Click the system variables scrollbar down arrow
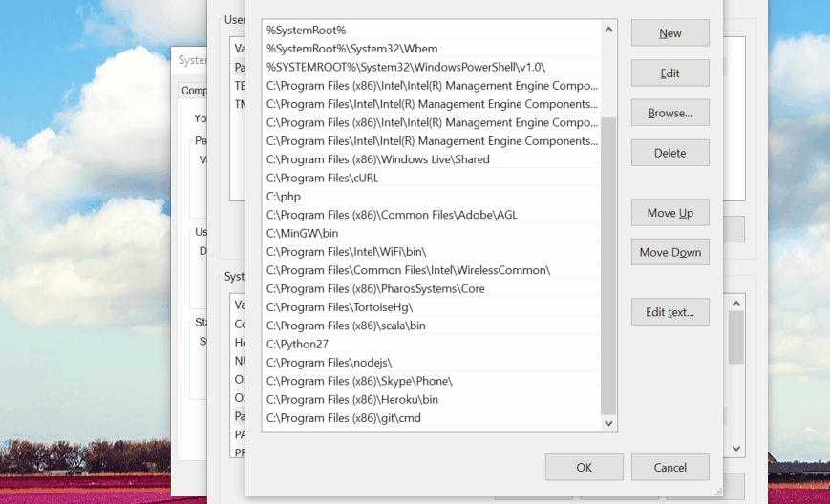The height and width of the screenshot is (504, 830). tap(736, 449)
